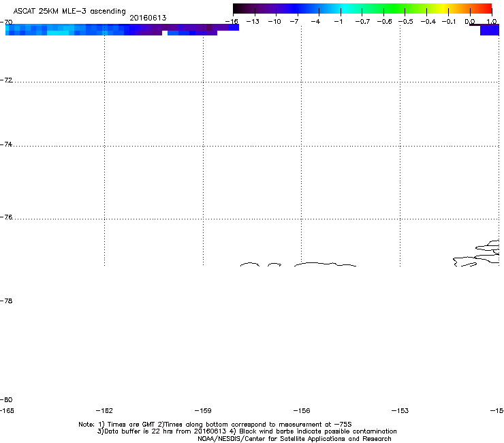Click the -0.1 color scale label
The width and height of the screenshot is (504, 443).
(x=449, y=22)
